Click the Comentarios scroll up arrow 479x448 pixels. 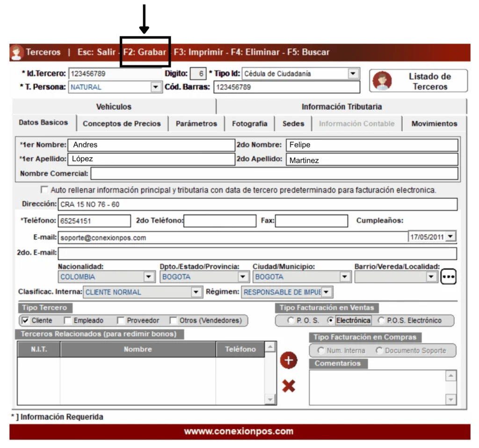(x=451, y=376)
